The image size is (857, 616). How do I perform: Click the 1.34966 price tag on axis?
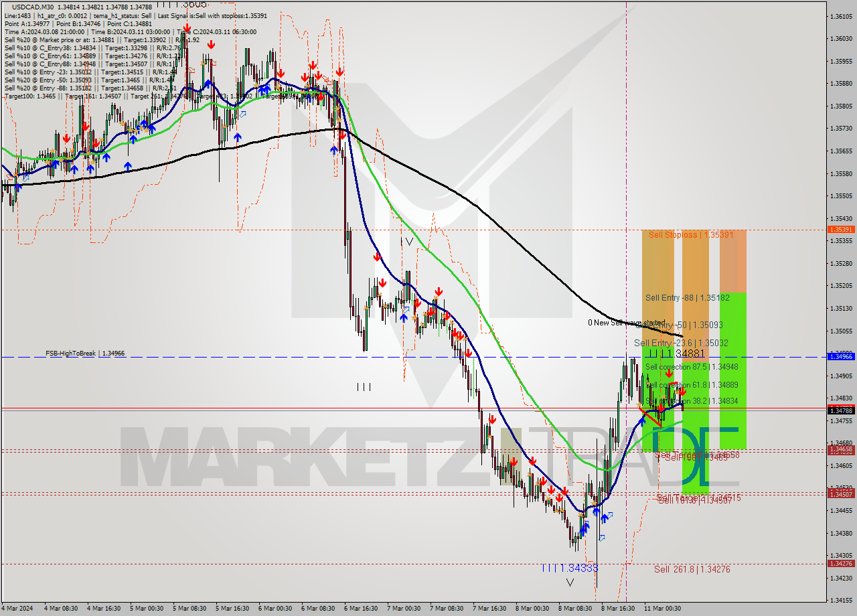coord(841,357)
